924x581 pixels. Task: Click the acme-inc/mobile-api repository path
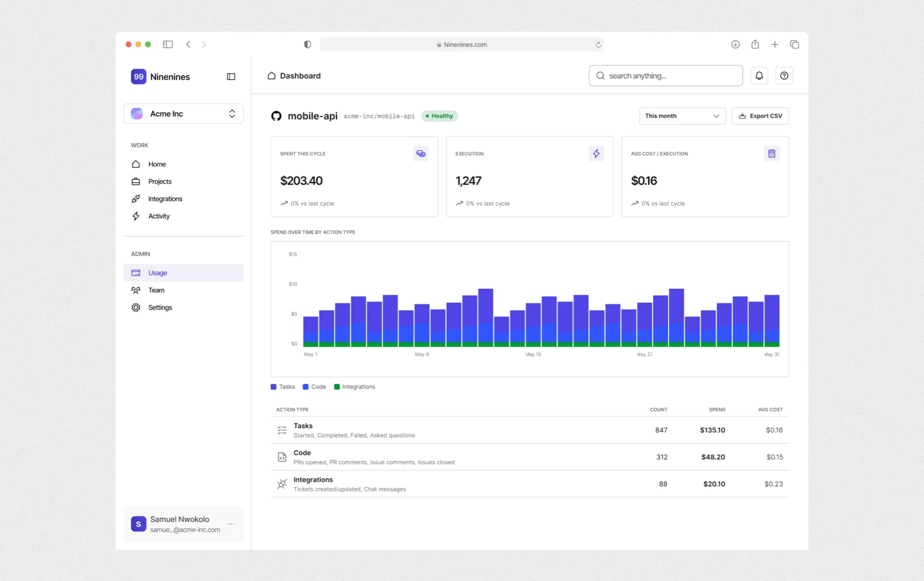[x=379, y=116]
